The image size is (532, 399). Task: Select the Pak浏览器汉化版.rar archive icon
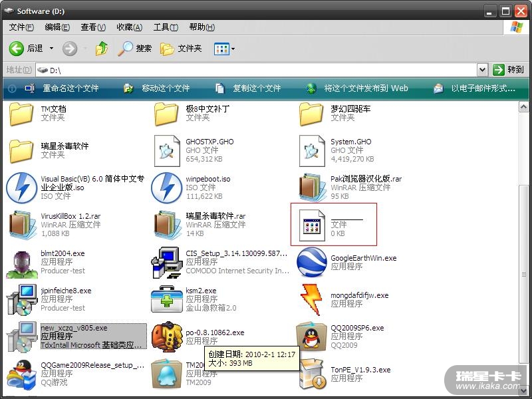313,188
